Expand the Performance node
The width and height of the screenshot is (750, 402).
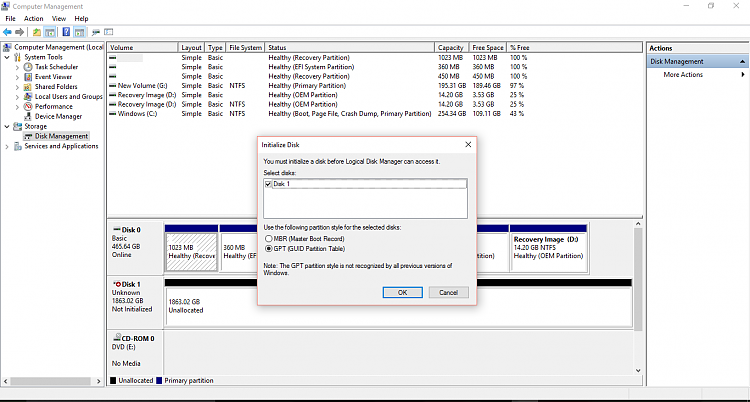(17, 107)
